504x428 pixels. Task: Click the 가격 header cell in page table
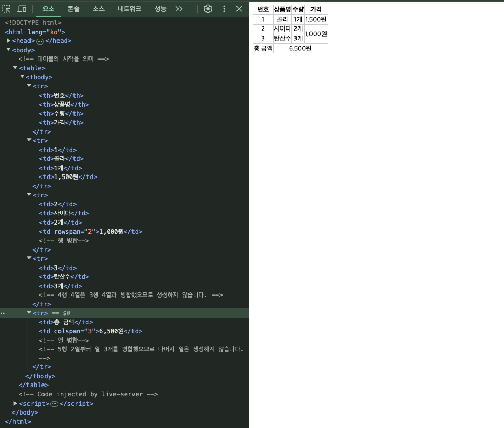point(316,10)
